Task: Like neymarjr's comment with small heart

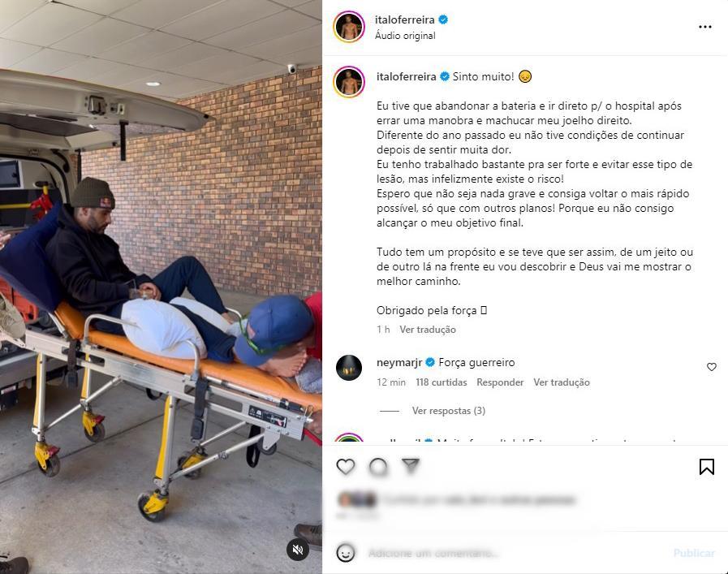Action: click(x=711, y=367)
